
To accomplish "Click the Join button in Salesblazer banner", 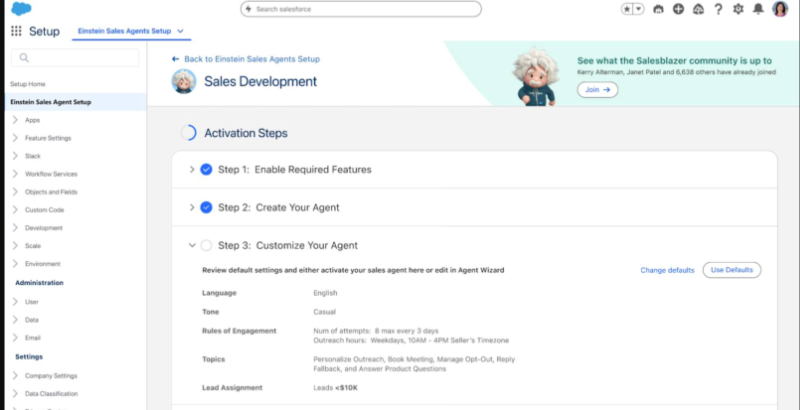I will (597, 90).
